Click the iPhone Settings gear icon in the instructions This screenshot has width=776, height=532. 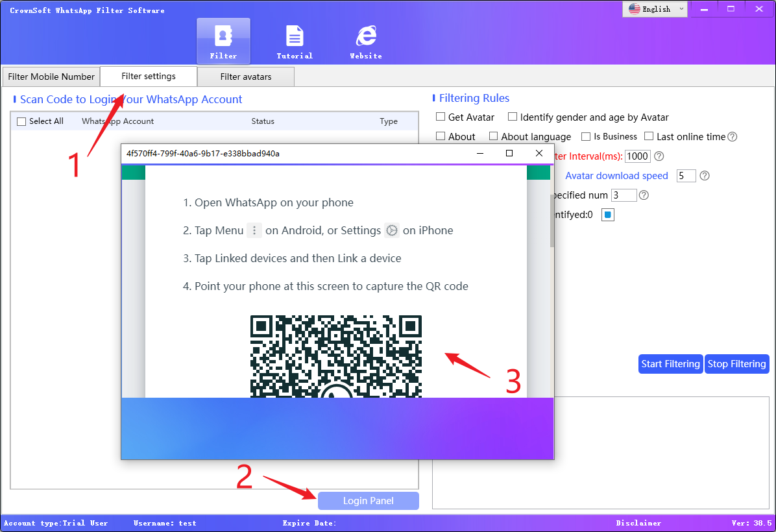pos(392,230)
